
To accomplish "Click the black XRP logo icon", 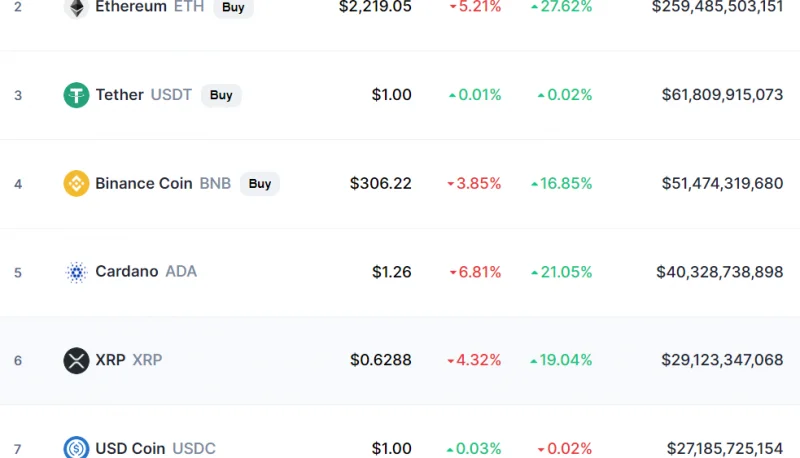I will pos(76,360).
